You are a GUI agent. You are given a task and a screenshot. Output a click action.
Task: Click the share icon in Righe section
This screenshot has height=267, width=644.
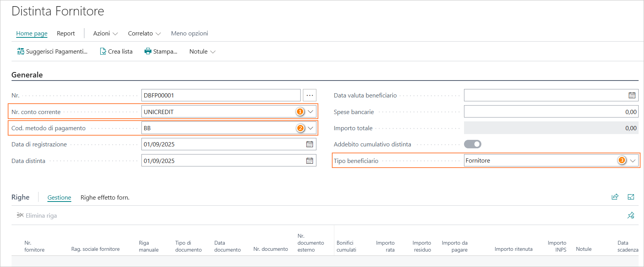click(x=615, y=197)
